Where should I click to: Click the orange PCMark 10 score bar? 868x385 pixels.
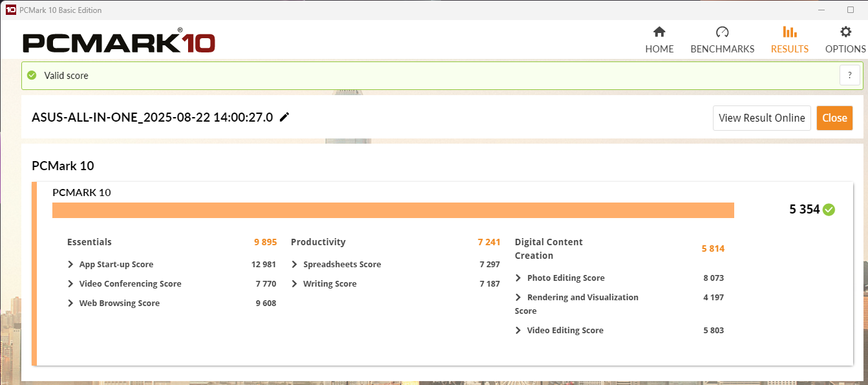(393, 210)
